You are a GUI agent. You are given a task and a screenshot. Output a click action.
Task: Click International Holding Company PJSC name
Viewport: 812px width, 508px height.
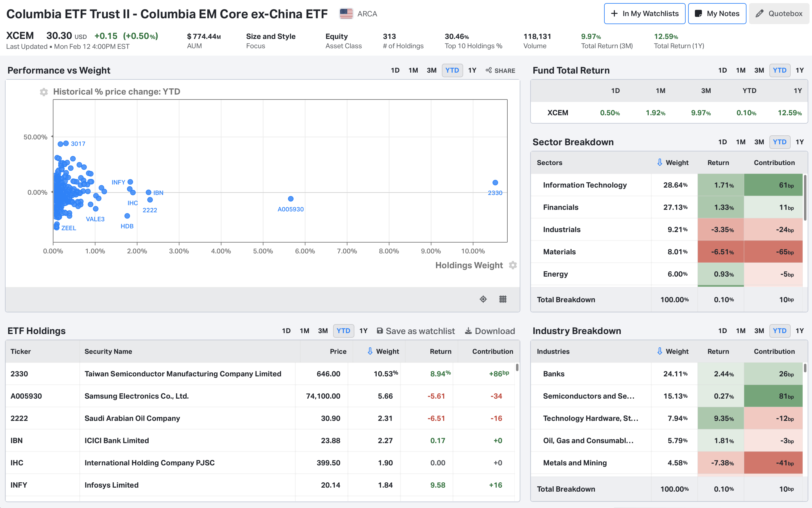click(x=150, y=462)
